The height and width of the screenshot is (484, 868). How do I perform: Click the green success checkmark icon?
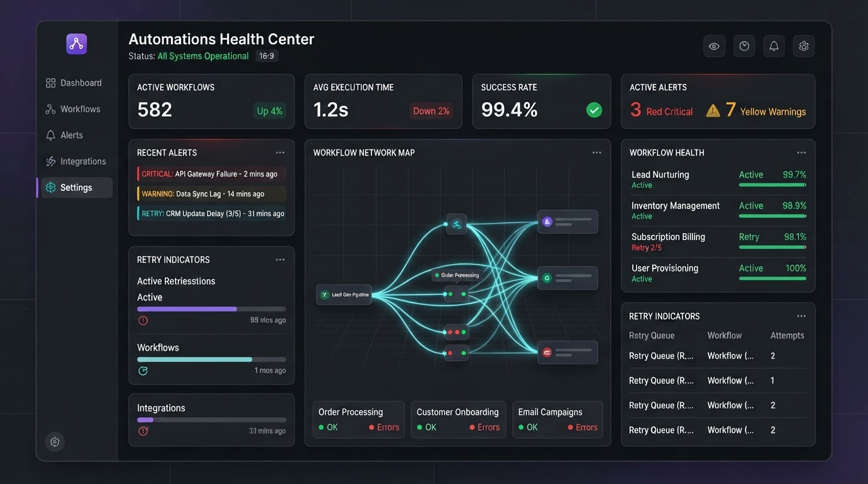[594, 110]
